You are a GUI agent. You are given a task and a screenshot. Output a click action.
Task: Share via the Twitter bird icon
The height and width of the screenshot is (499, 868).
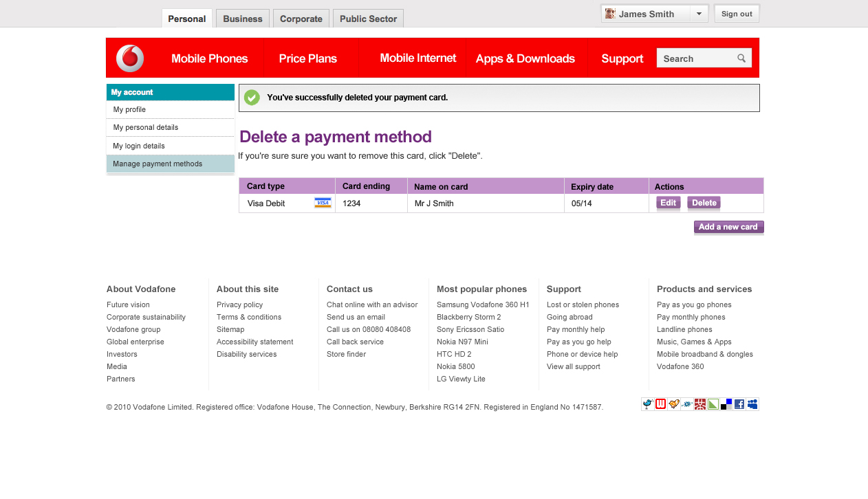(x=647, y=404)
